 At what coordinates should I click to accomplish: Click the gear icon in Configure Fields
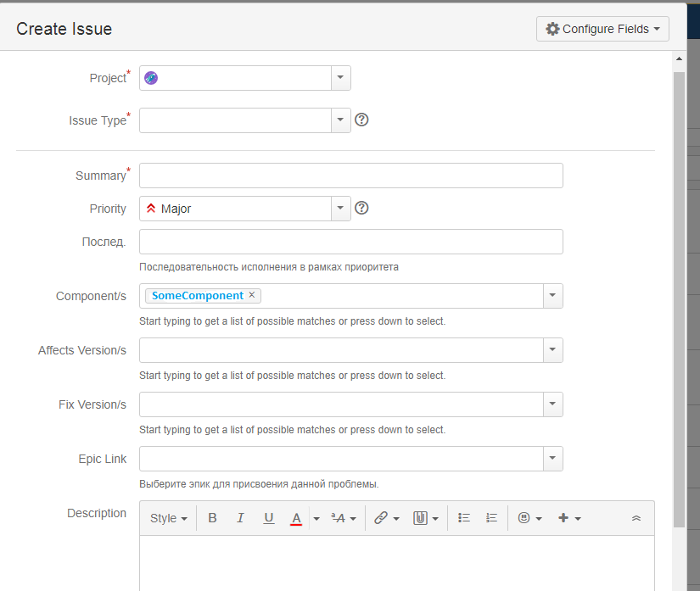(552, 29)
